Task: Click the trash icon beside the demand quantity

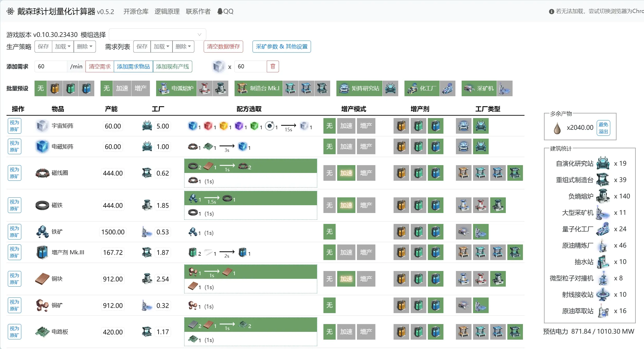Action: pyautogui.click(x=273, y=66)
